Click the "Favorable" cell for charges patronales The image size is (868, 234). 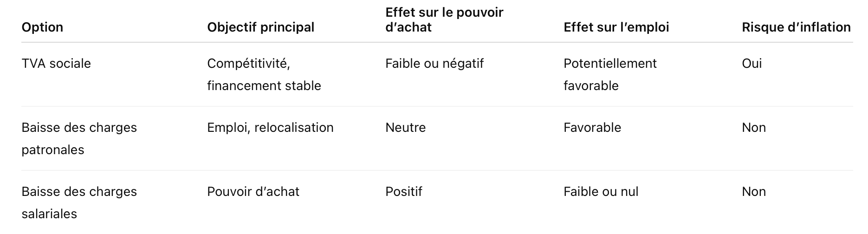pos(592,128)
